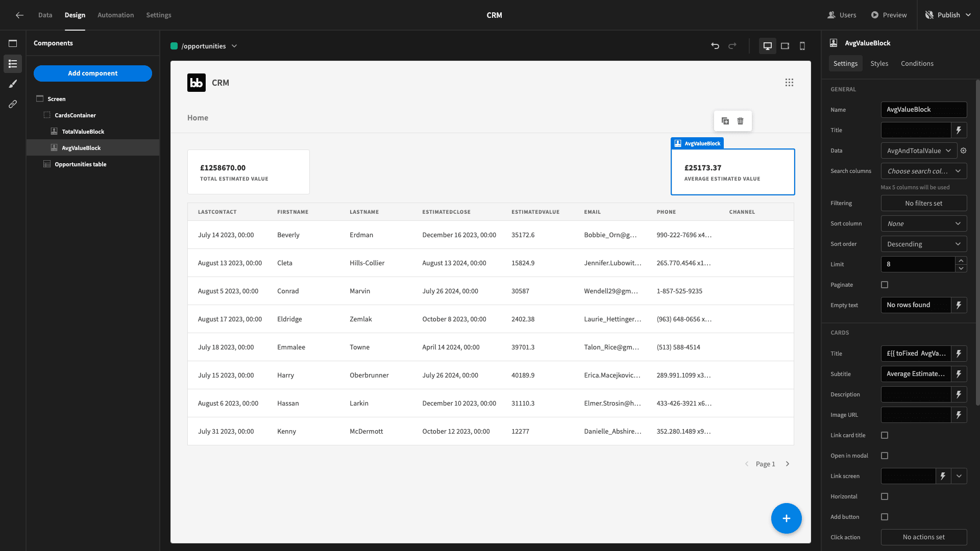Image resolution: width=980 pixels, height=551 pixels.
Task: Open the Screens panel icon in left sidebar
Action: coord(13,43)
